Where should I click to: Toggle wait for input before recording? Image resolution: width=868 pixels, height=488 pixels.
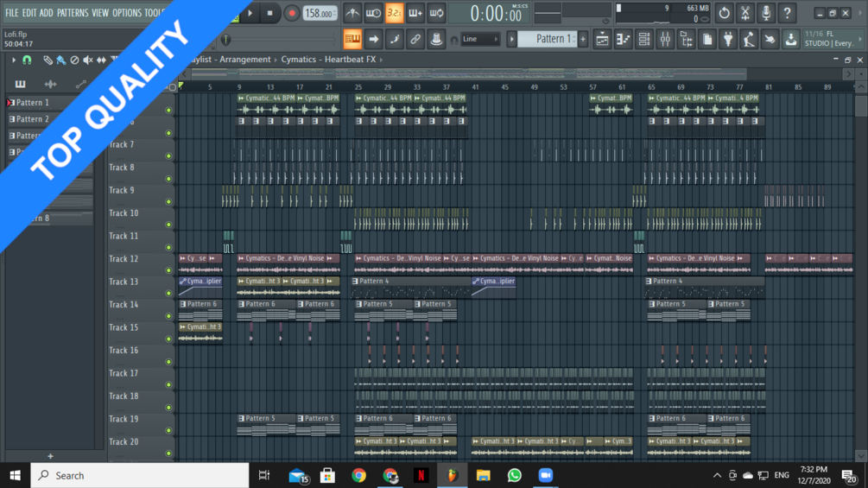coord(373,13)
